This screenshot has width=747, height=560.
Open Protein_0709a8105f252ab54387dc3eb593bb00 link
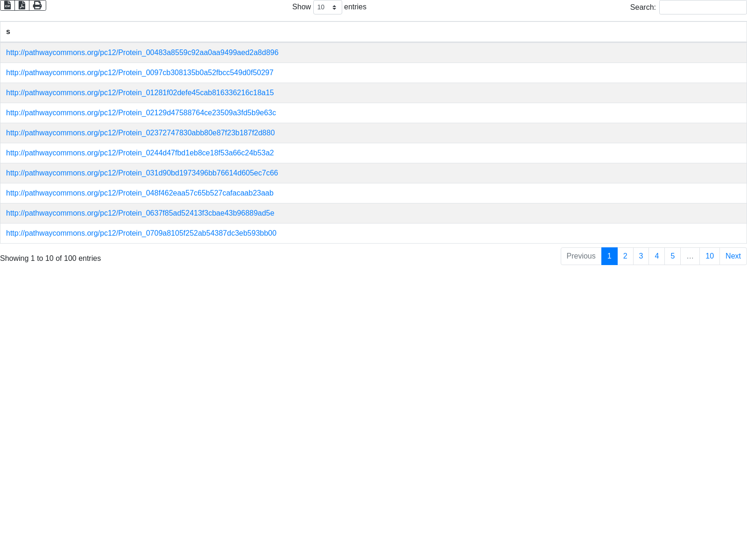tap(141, 233)
